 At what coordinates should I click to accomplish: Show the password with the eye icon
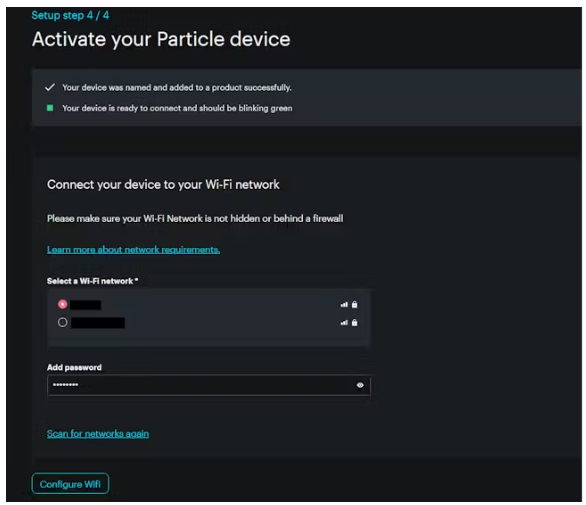point(360,385)
